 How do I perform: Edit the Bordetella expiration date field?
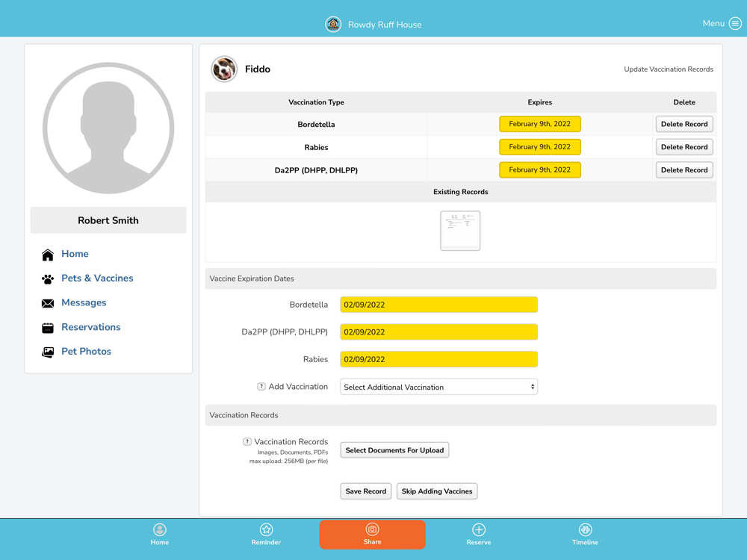click(438, 305)
